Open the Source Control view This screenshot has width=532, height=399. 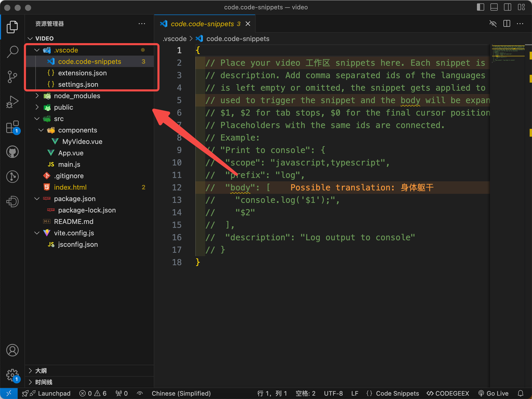click(x=12, y=77)
